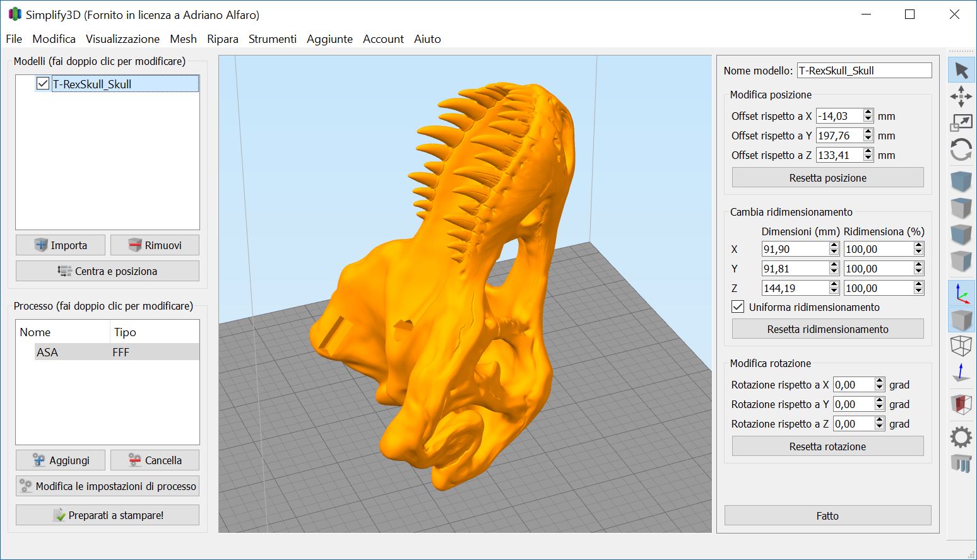
Task: Click the Offset rispetto a X field
Action: (839, 116)
